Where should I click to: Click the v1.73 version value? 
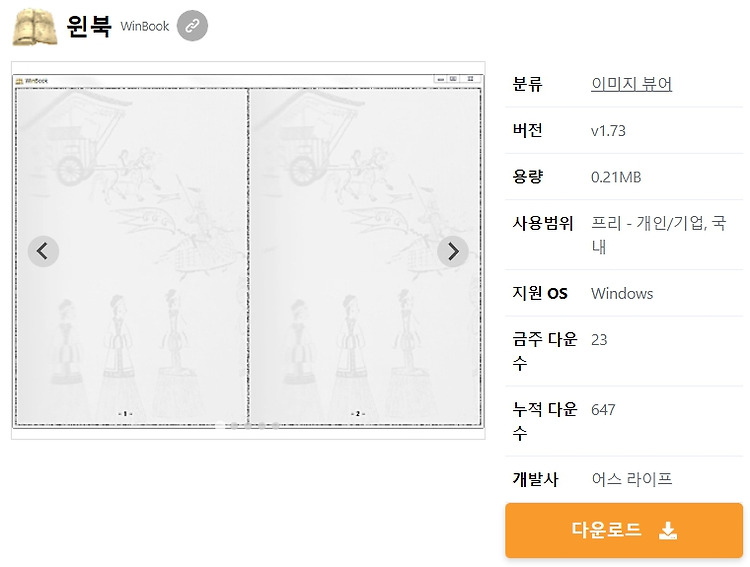point(608,131)
